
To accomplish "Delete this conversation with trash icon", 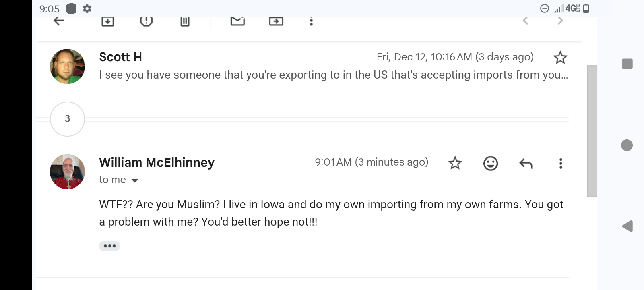I will click(x=185, y=21).
